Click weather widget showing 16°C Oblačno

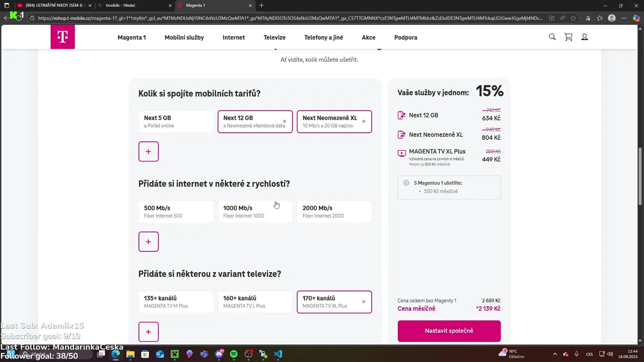[511, 354]
